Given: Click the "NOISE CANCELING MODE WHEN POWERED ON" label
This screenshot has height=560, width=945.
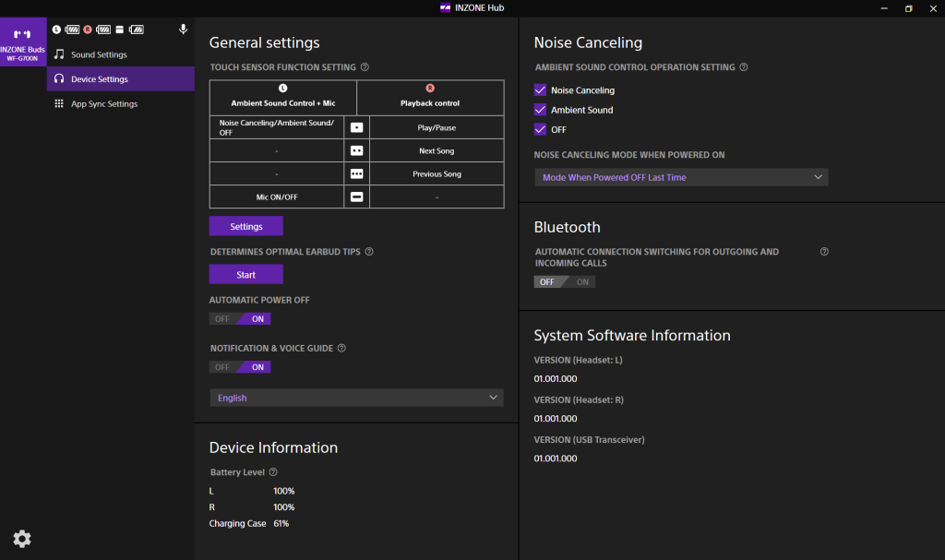Looking at the screenshot, I should coord(629,154).
